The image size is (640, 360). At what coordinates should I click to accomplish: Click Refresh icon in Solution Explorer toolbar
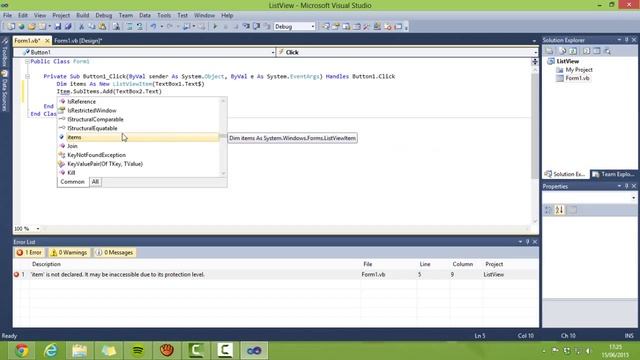pos(573,51)
